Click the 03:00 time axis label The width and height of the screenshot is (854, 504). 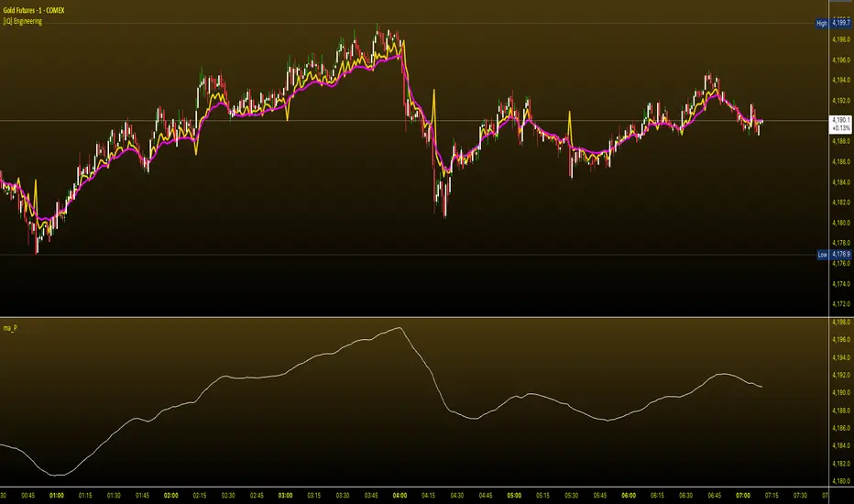pos(285,495)
